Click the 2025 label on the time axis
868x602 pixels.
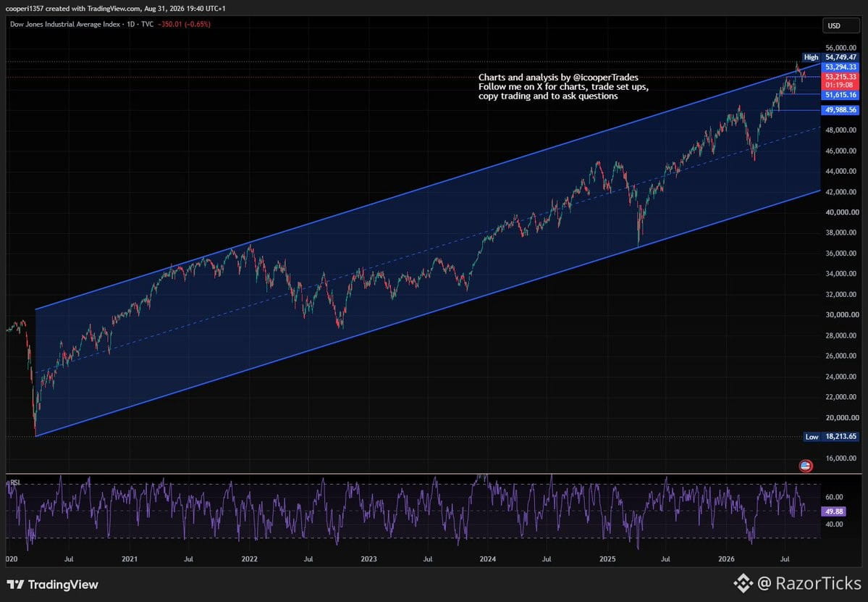click(x=607, y=559)
